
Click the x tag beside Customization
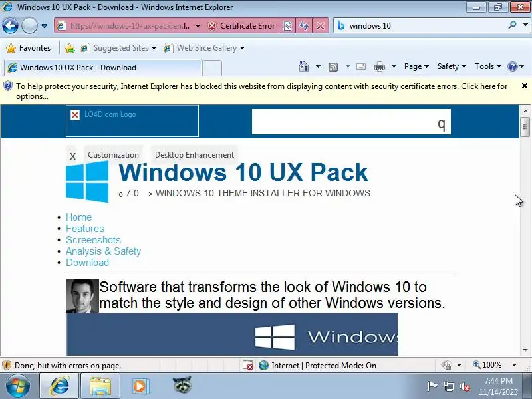pyautogui.click(x=72, y=156)
